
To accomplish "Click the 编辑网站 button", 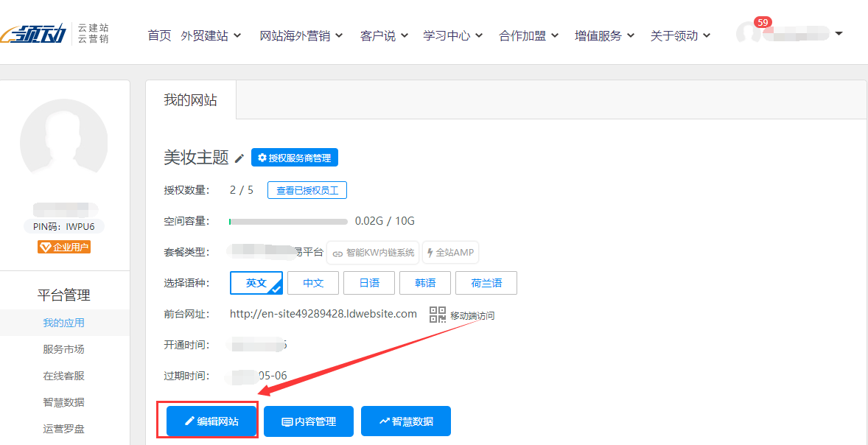I will tap(212, 421).
